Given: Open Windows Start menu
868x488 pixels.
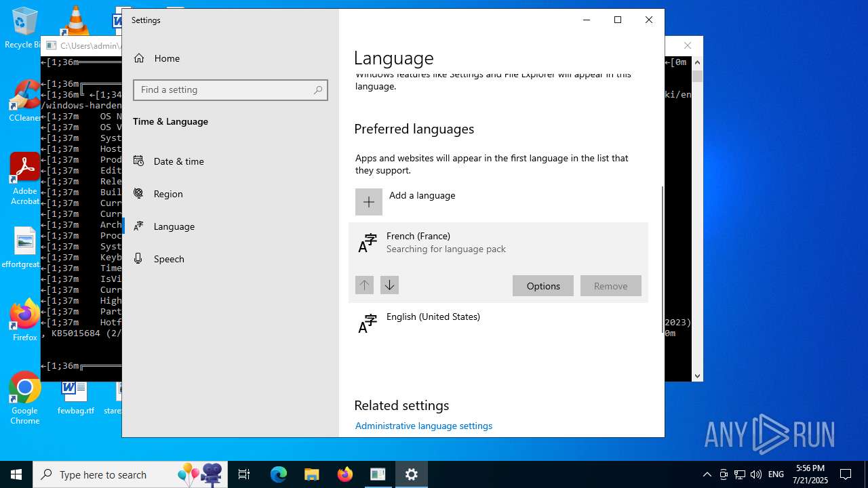Looking at the screenshot, I should pyautogui.click(x=16, y=474).
